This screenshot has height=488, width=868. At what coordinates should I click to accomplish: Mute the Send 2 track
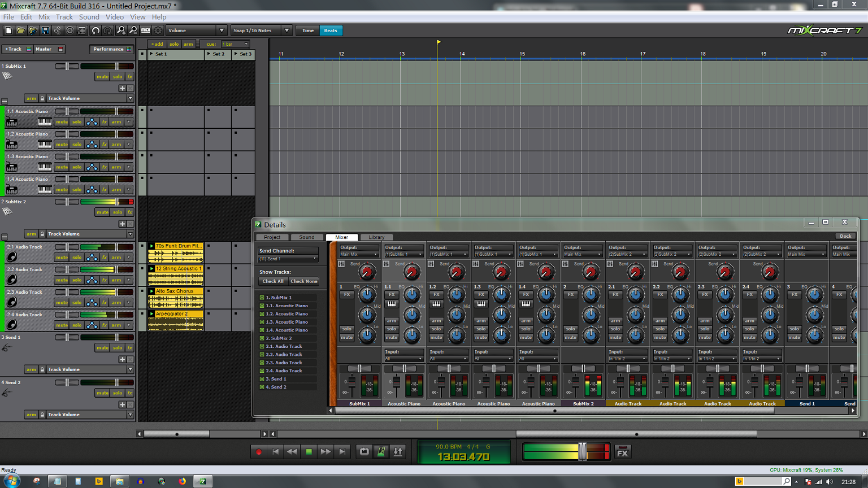point(102,393)
